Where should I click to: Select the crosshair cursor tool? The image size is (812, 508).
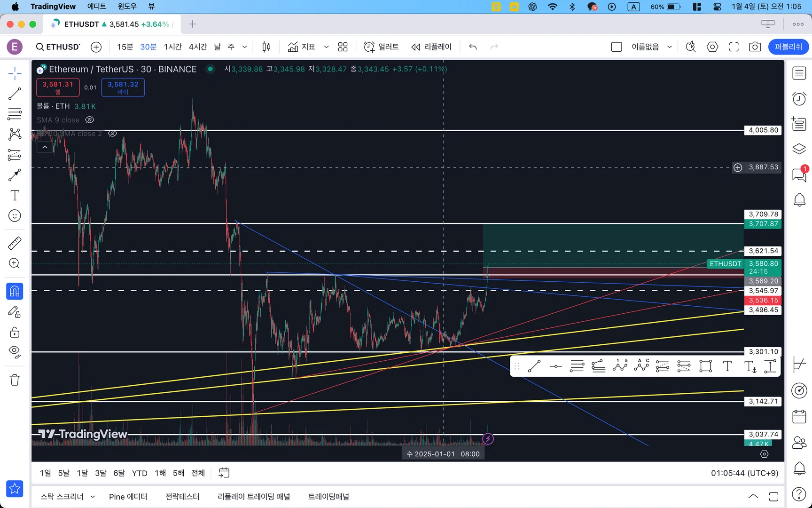(15, 73)
